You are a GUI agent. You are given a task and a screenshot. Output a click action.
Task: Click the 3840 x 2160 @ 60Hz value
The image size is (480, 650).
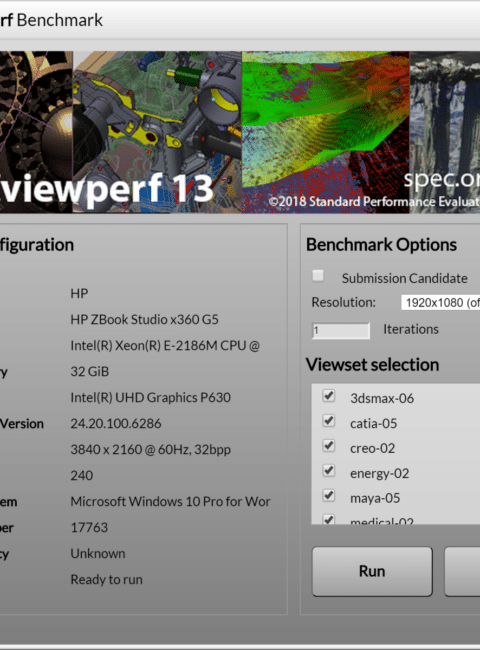(150, 450)
